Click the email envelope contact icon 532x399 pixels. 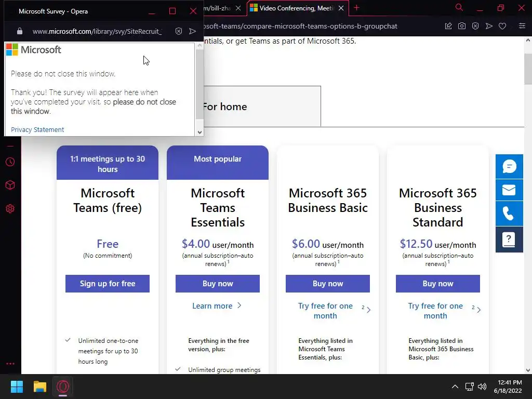509,190
